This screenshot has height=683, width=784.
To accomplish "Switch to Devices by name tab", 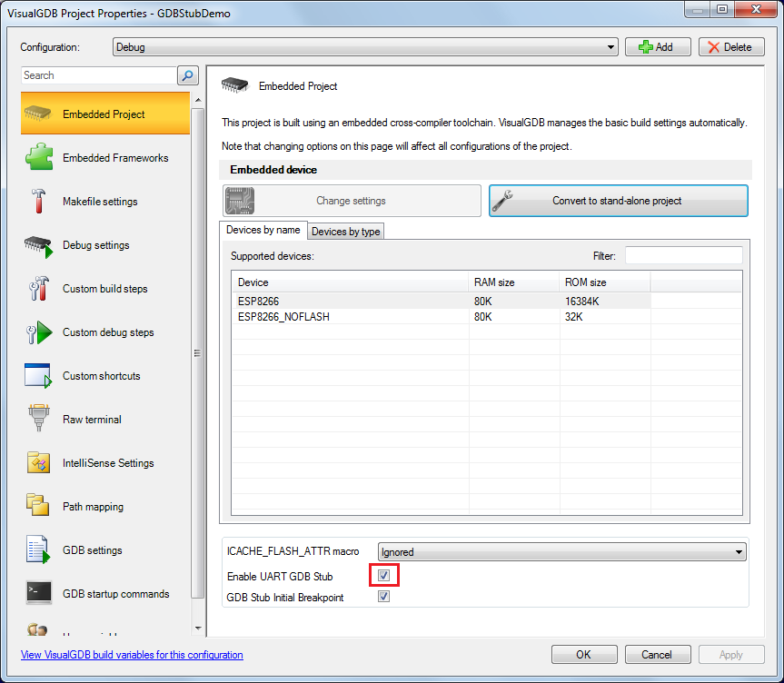I will click(263, 230).
